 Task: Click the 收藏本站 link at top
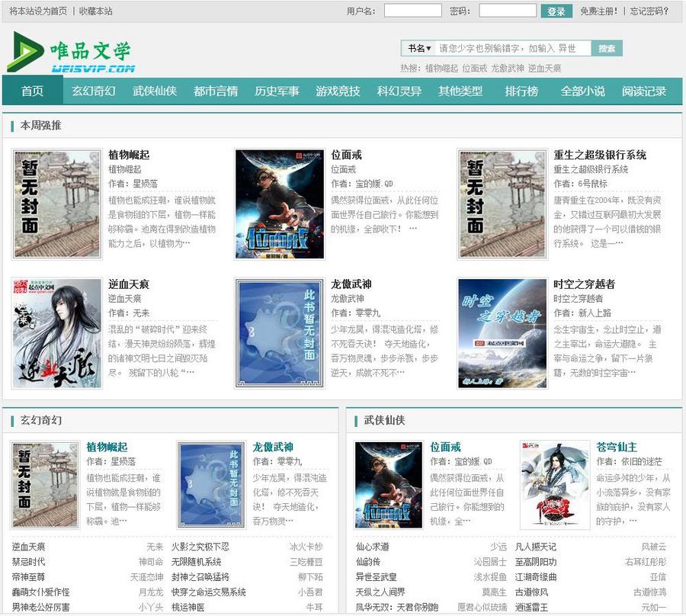click(x=95, y=10)
